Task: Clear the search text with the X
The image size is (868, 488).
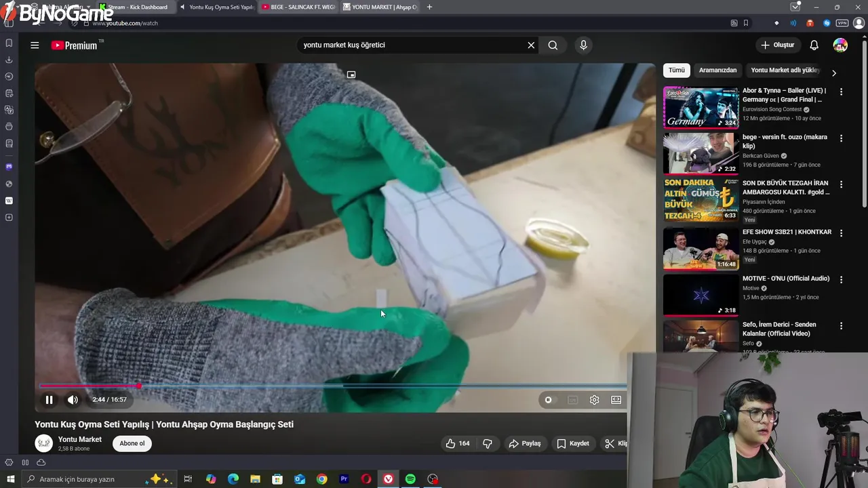Action: (x=531, y=45)
